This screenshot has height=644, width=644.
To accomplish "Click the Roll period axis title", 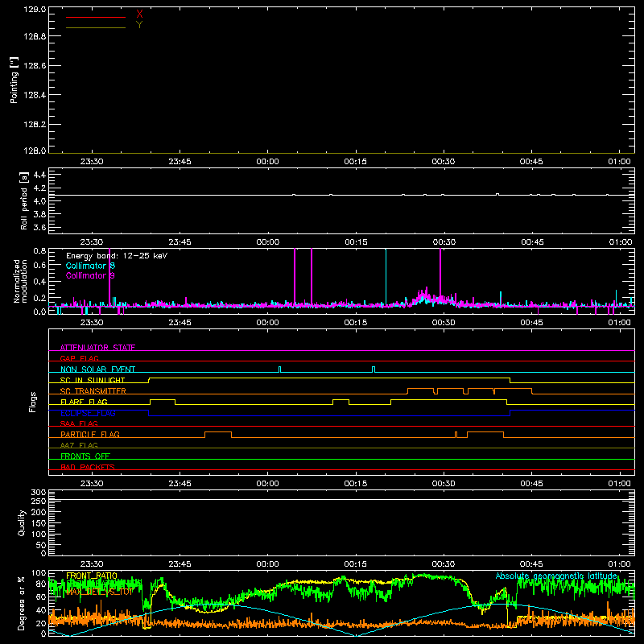I will 24,200.
